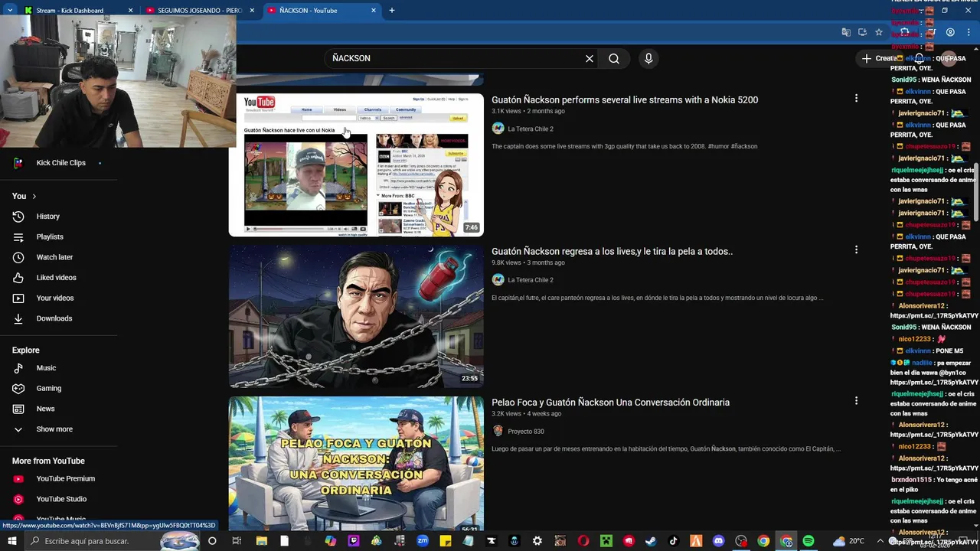This screenshot has height=551, width=980.
Task: Open Discord from the taskbar
Action: point(718,541)
